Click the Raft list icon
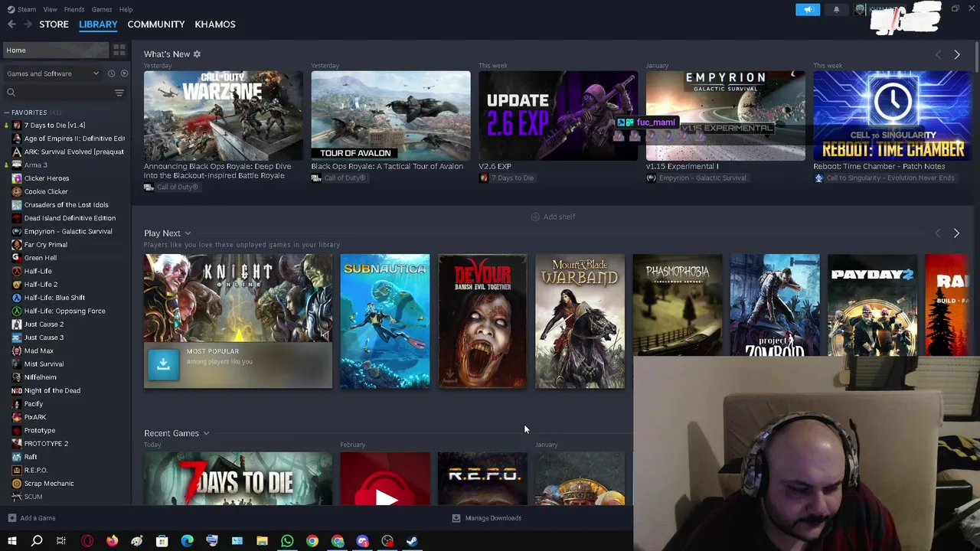 pyautogui.click(x=17, y=457)
